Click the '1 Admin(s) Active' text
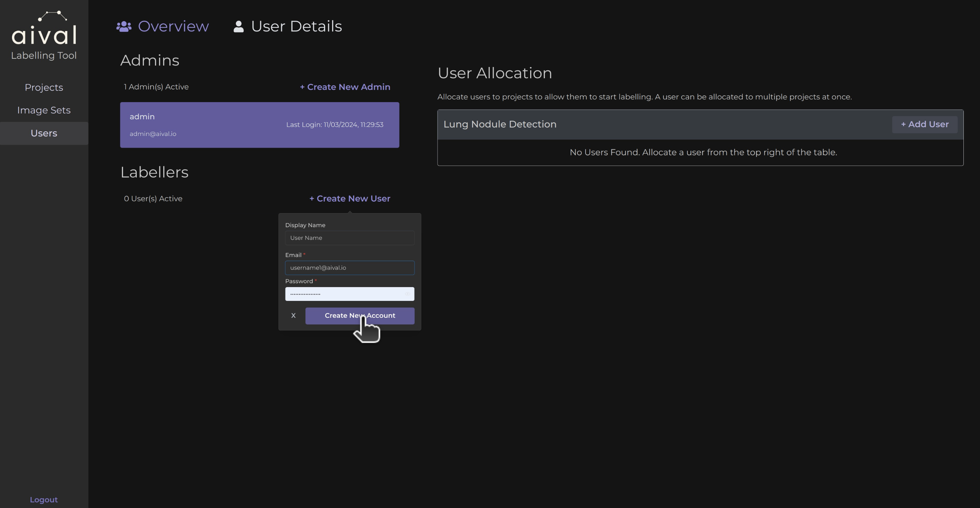The height and width of the screenshot is (508, 980). [x=156, y=87]
